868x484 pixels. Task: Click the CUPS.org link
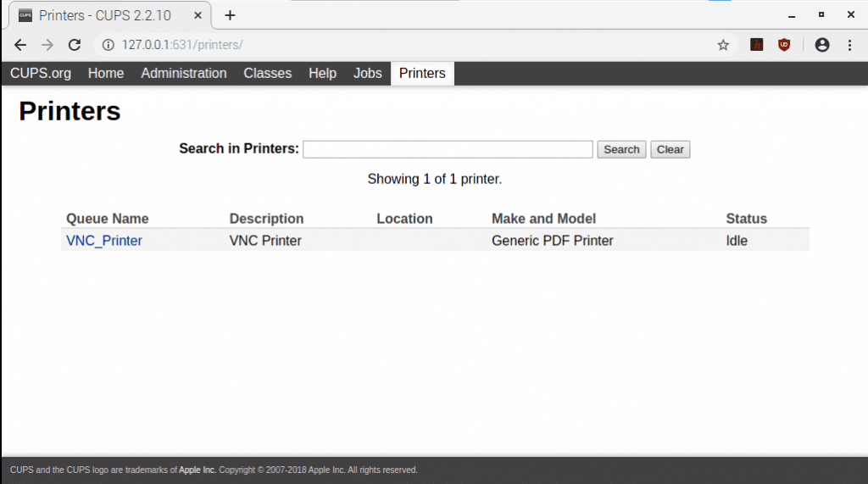point(41,74)
